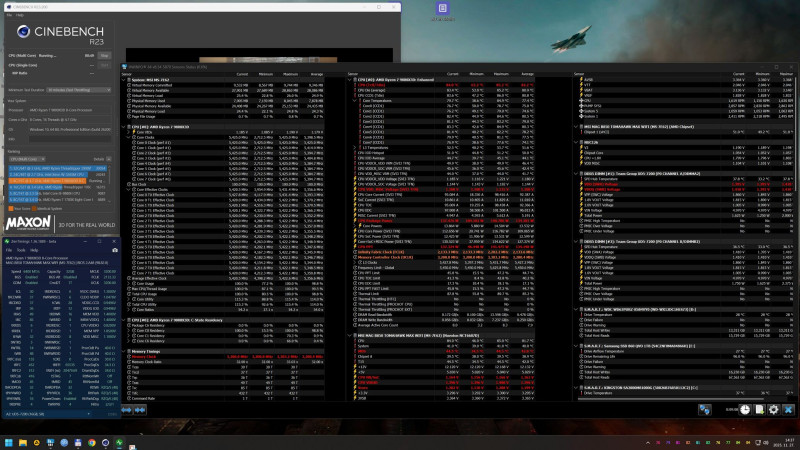800x450 pixels.
Task: Open Cinebench Help menu
Action: [19, 15]
